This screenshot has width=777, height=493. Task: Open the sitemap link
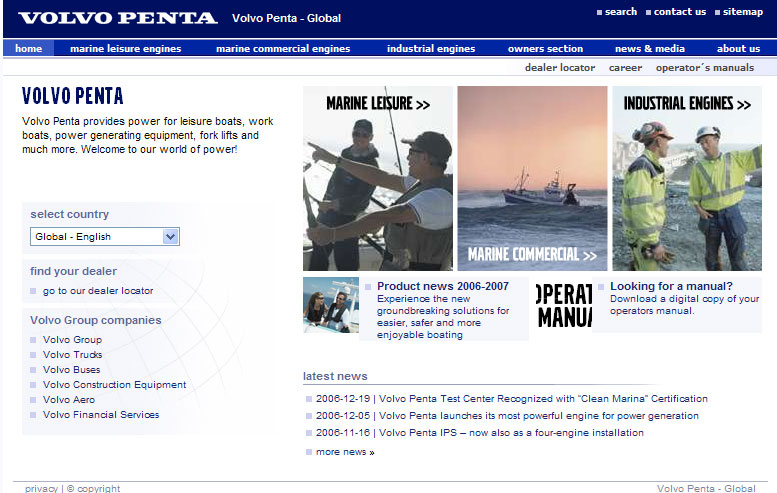pyautogui.click(x=742, y=12)
